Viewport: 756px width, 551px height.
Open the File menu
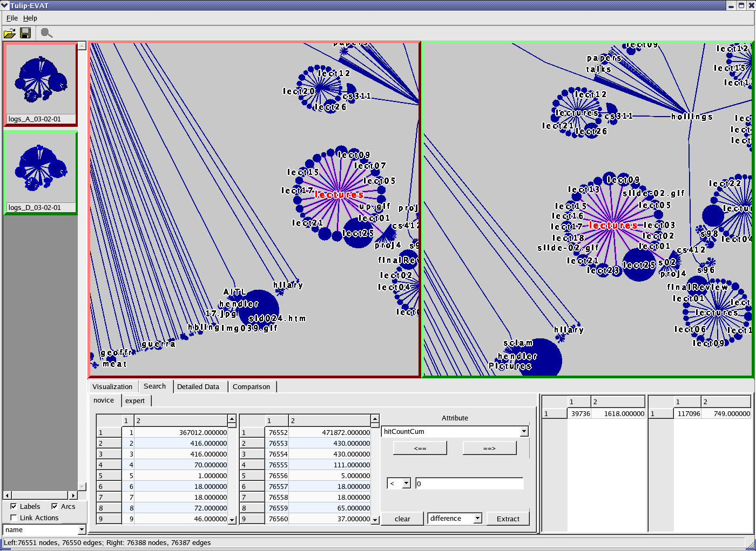[12, 18]
